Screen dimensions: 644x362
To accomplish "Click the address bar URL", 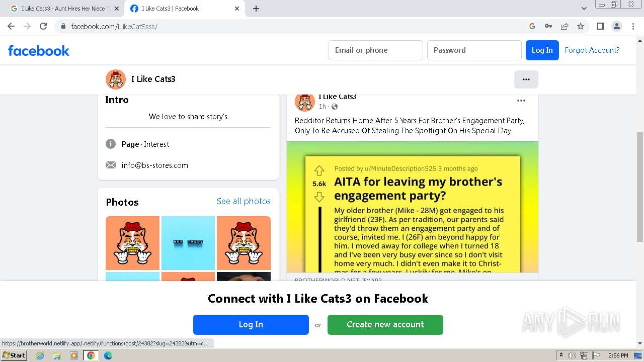I will pyautogui.click(x=114, y=26).
